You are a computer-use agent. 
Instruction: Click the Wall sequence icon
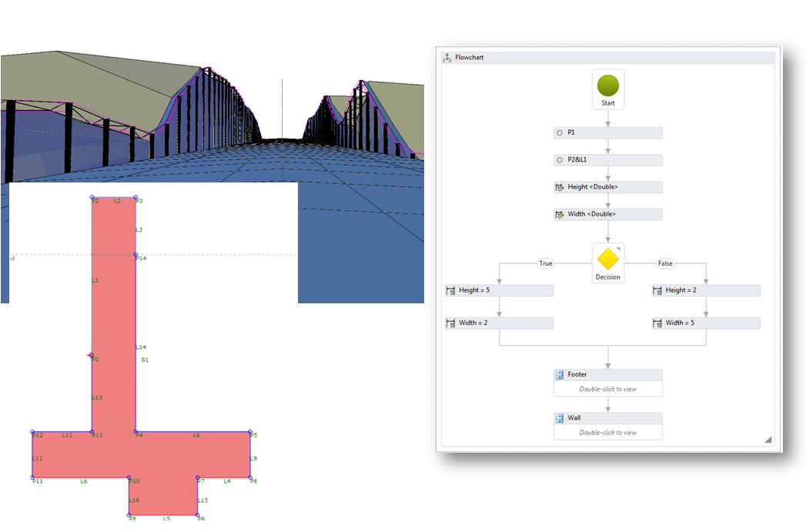tap(560, 418)
